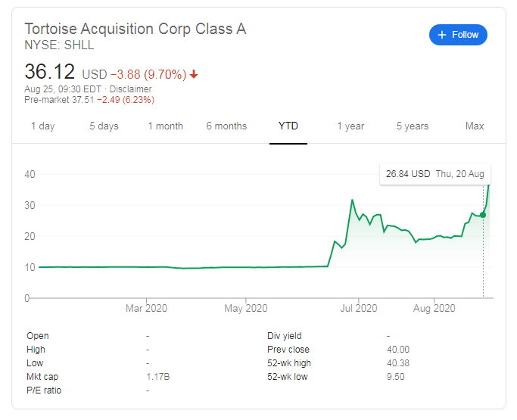The image size is (517, 420).
Task: Click the Tortoise Acquisition Corp title
Action: click(135, 29)
